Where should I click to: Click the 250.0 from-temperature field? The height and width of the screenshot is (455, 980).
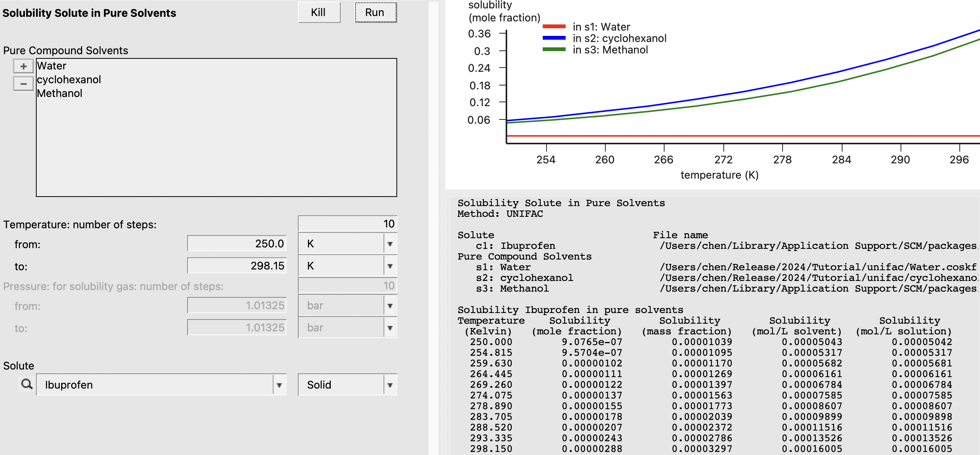pyautogui.click(x=237, y=244)
